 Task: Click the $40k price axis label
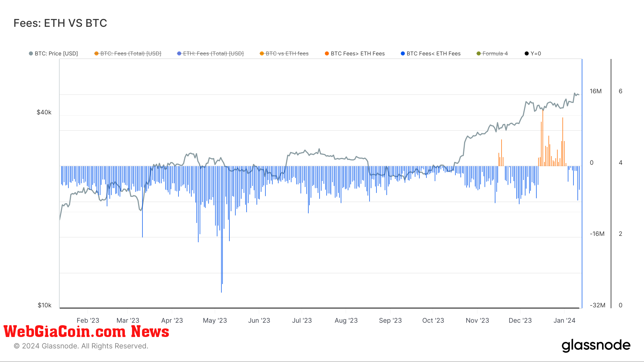point(44,112)
